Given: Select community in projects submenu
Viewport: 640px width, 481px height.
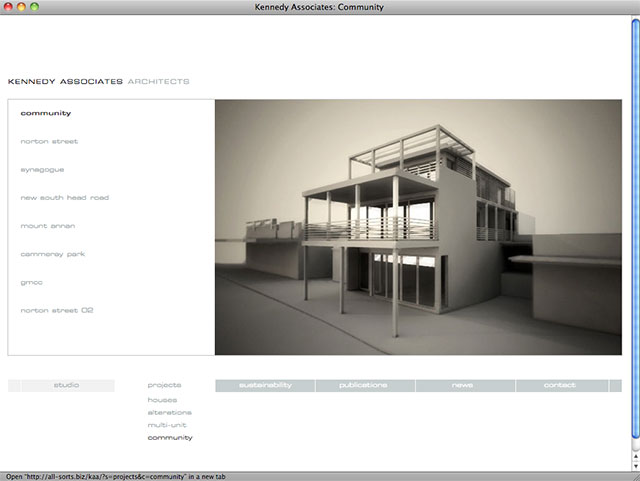Looking at the screenshot, I should point(170,438).
